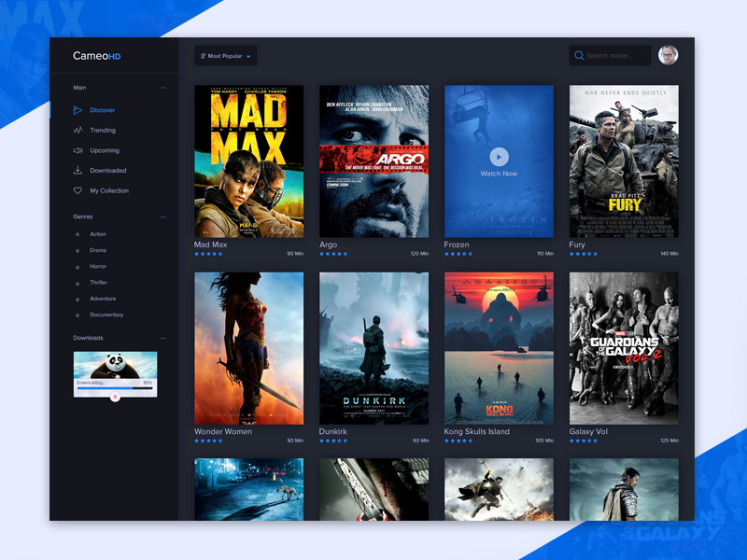This screenshot has height=560, width=747.
Task: Click the Upcoming speaker icon
Action: click(x=80, y=149)
